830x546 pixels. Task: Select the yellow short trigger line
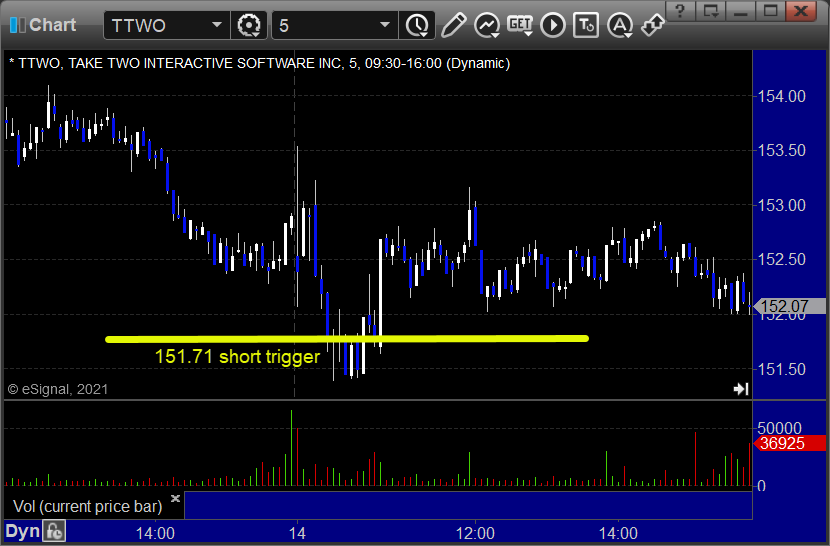[x=347, y=338]
